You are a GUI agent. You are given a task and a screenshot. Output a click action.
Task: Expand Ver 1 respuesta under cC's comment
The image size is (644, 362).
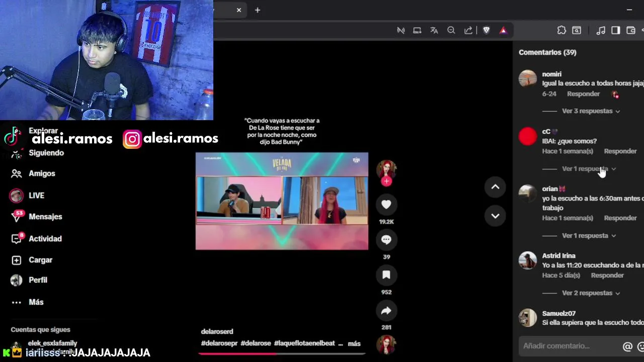pos(589,169)
